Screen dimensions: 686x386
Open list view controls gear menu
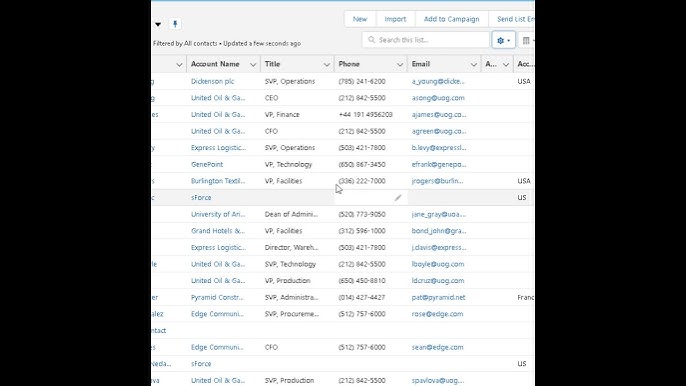(x=504, y=40)
